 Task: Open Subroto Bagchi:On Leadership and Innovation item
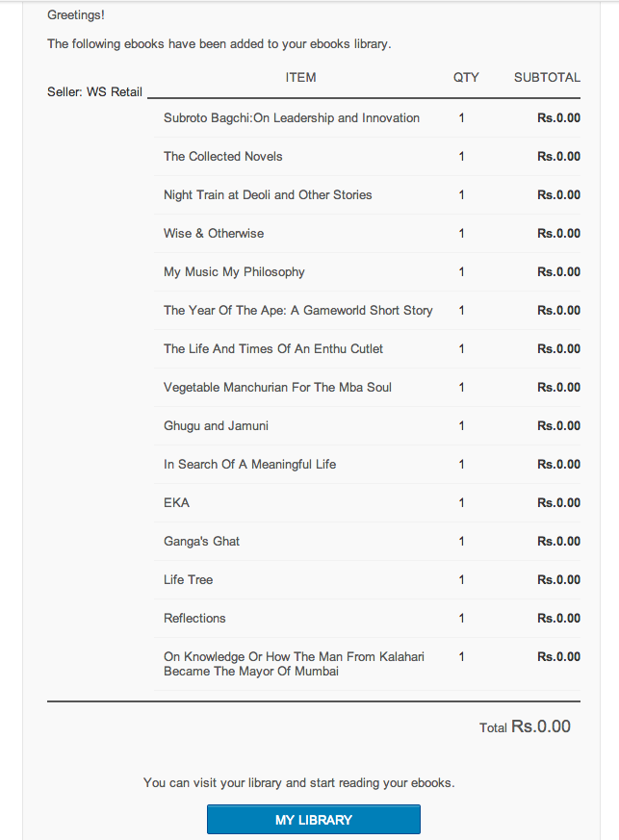pyautogui.click(x=292, y=117)
